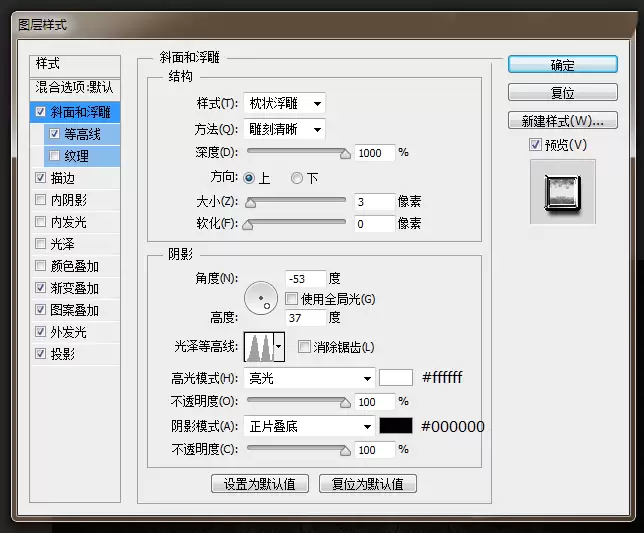Click the gloss contour curve thumbnail
Image resolution: width=644 pixels, height=533 pixels.
click(x=259, y=347)
